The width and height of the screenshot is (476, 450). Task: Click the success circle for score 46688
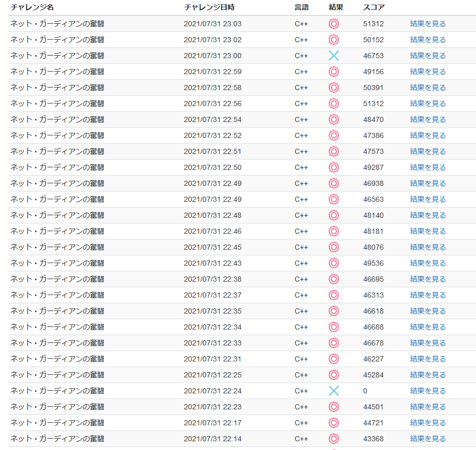point(334,327)
